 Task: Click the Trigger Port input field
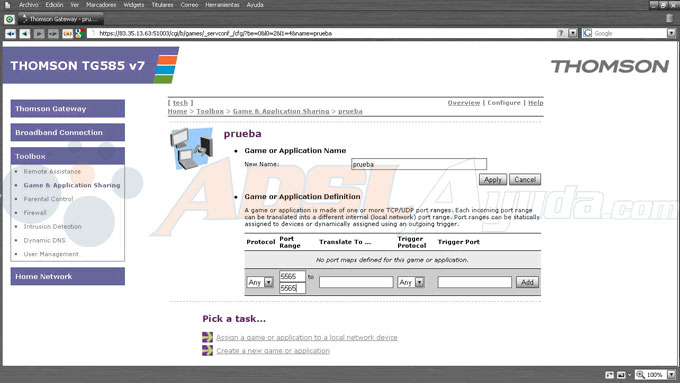pos(474,282)
